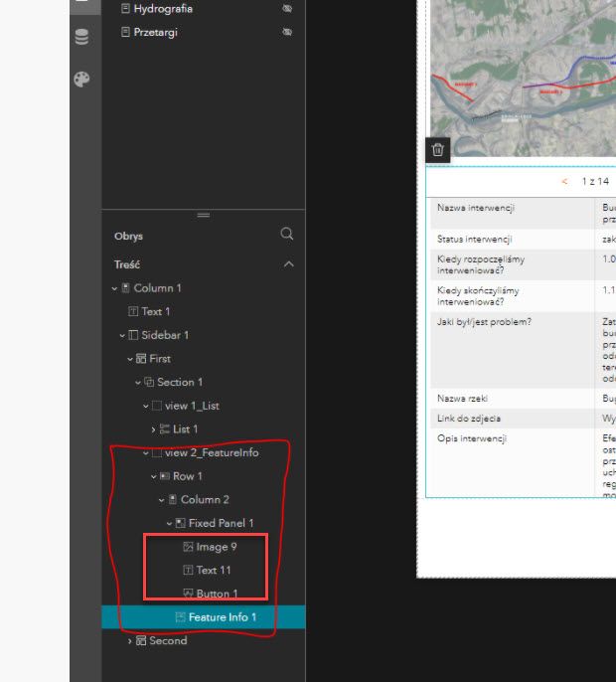Expand the List 1 tree node
Viewport: 616px width, 682px height.
(153, 429)
